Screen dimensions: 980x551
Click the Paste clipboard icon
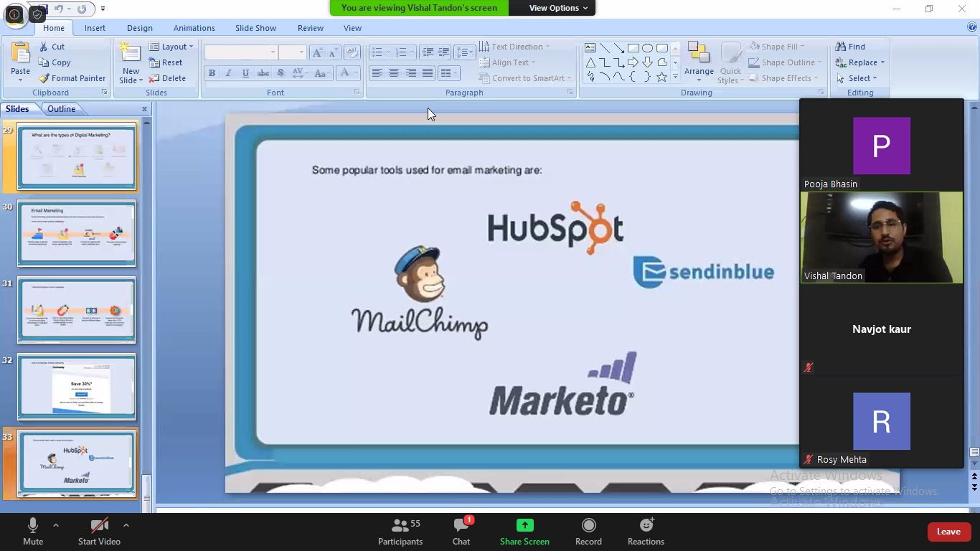click(x=20, y=52)
